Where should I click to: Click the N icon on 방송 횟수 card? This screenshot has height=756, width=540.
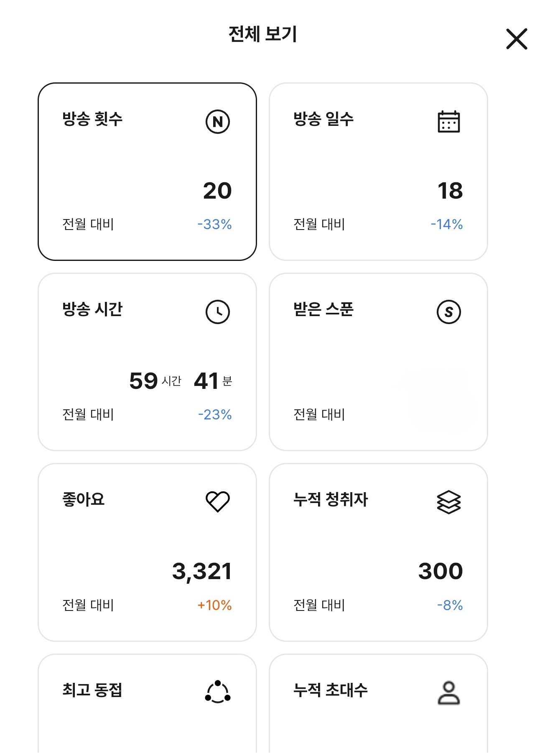(x=218, y=122)
